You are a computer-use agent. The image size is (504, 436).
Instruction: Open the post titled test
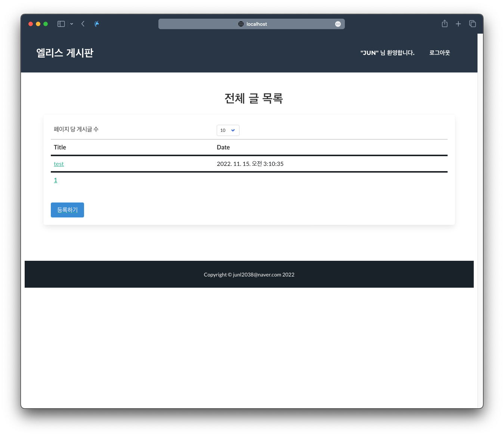coord(59,164)
